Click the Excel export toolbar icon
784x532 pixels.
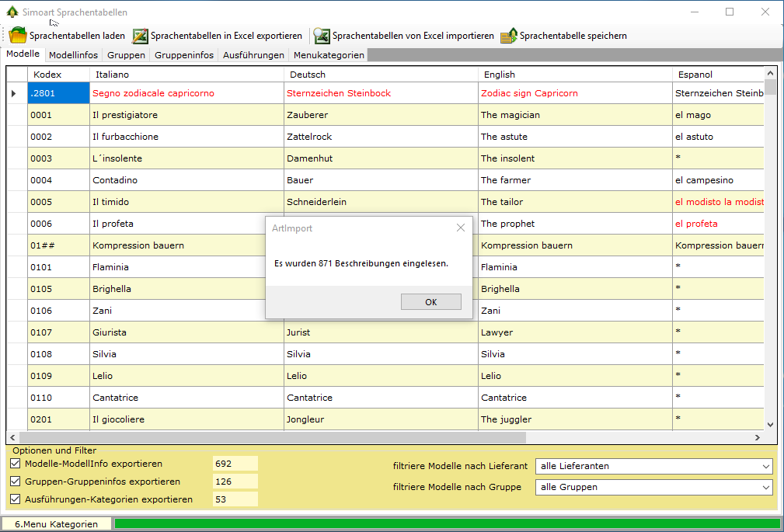point(140,36)
